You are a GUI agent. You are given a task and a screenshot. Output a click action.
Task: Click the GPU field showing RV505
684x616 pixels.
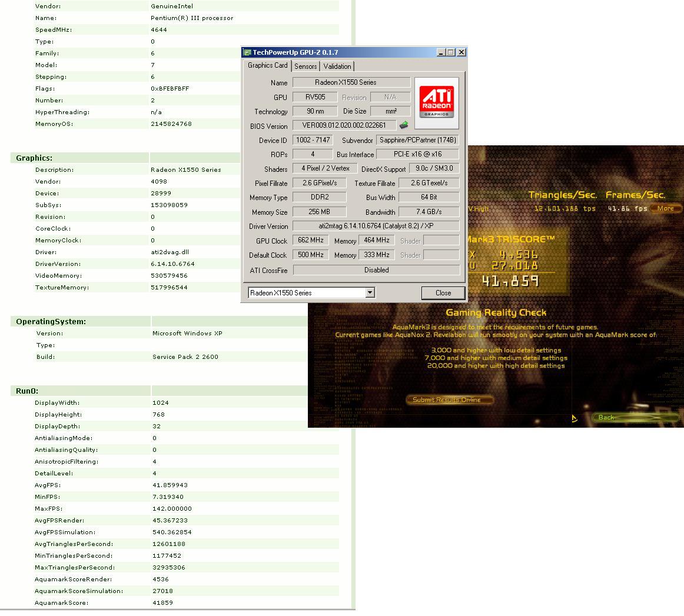315,96
